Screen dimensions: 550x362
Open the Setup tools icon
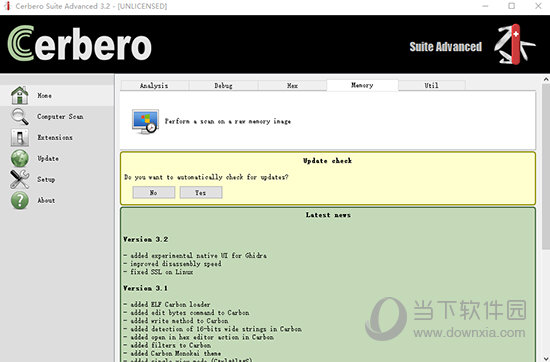pos(20,179)
